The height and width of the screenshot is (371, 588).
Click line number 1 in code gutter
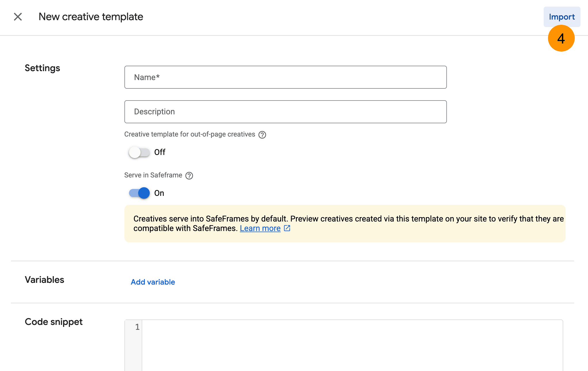tap(137, 327)
